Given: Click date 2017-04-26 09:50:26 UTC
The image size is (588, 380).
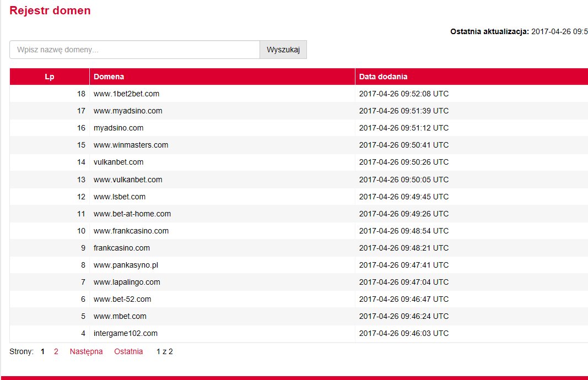Looking at the screenshot, I should tap(404, 162).
